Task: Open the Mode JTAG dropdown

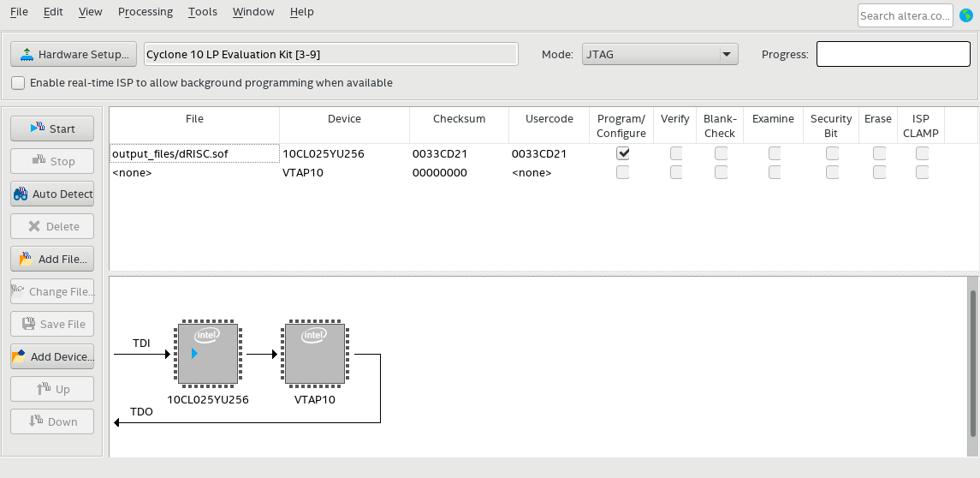Action: tap(660, 55)
